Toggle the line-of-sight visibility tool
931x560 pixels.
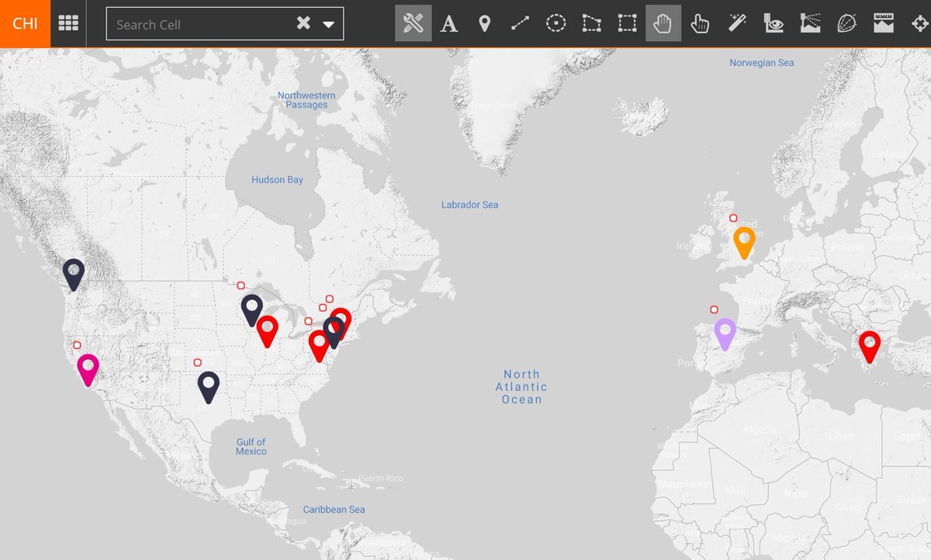[773, 23]
